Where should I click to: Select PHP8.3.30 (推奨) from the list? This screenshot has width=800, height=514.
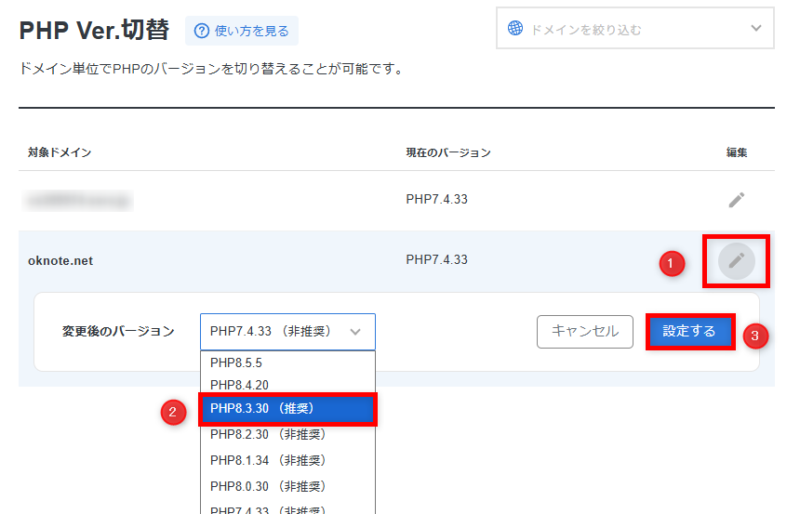(287, 409)
